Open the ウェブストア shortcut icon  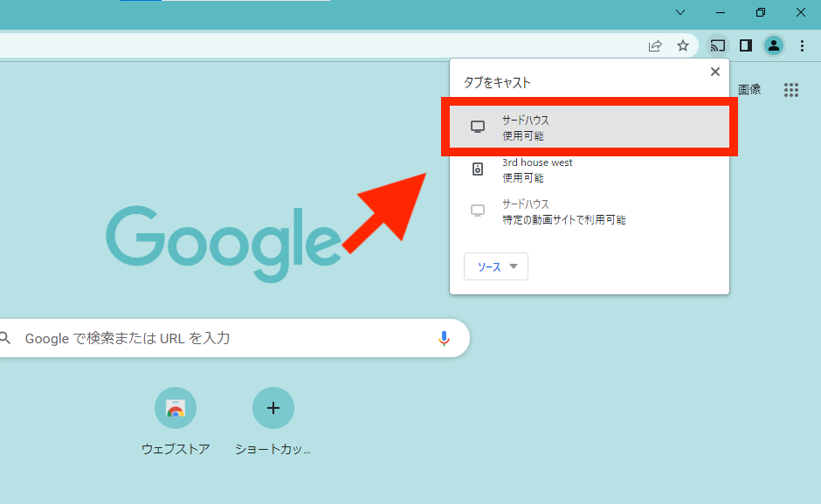pyautogui.click(x=176, y=408)
